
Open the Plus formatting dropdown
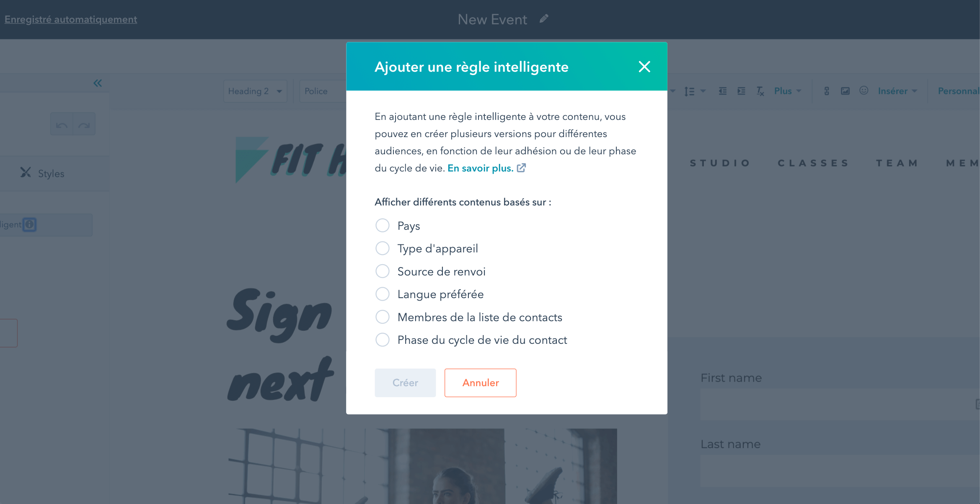pos(787,91)
